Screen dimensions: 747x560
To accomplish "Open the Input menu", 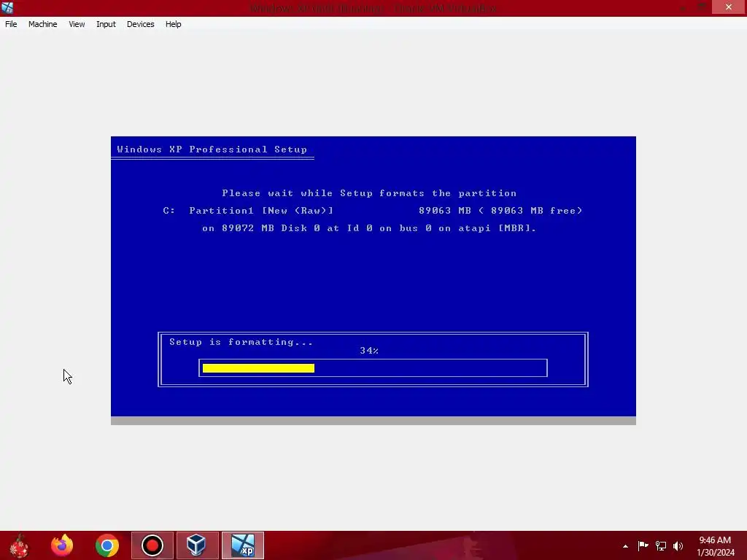I will point(106,24).
